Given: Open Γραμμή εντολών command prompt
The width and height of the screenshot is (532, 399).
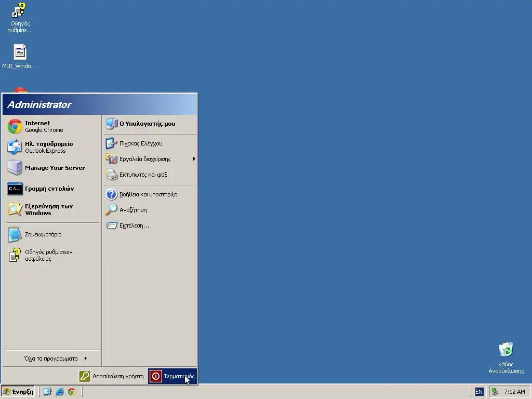Looking at the screenshot, I should point(52,189).
